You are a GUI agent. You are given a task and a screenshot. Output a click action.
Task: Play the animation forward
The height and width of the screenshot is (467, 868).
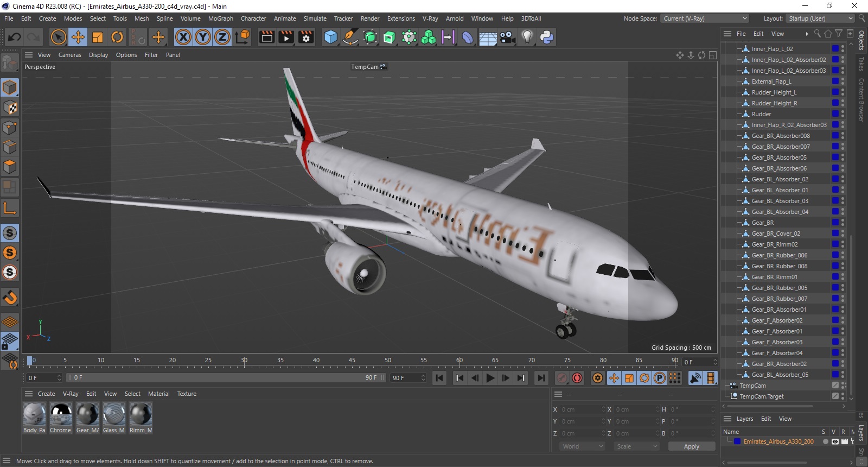490,378
